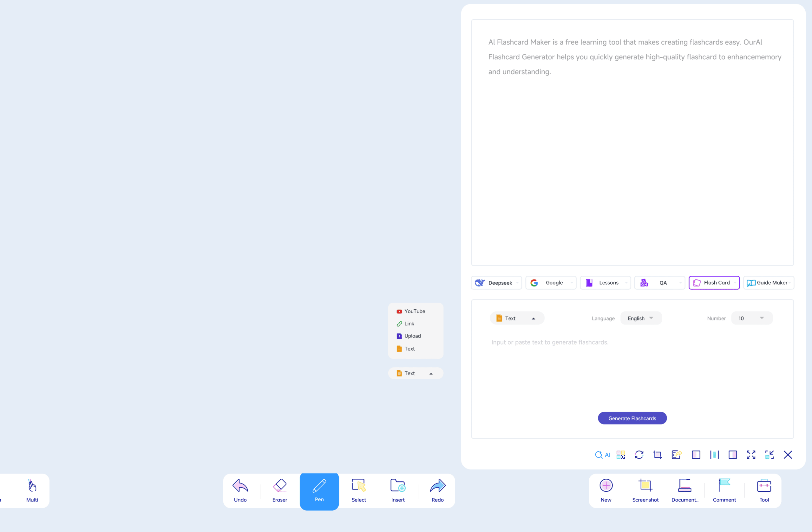Dock panel to left half layout
Screen dimensions: 812x532
click(x=696, y=455)
